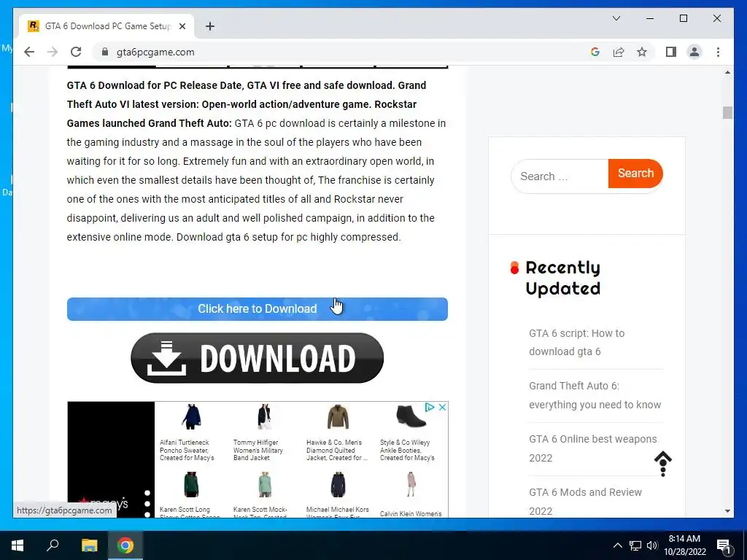This screenshot has width=747, height=560.
Task: Close the GTA 6 Download tab
Action: 182,26
